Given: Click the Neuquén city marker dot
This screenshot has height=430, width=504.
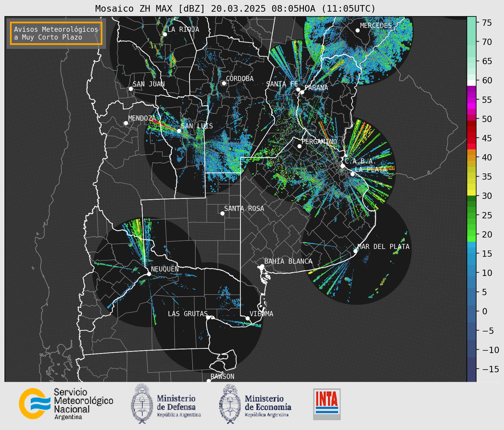Looking at the screenshot, I should click(149, 274).
